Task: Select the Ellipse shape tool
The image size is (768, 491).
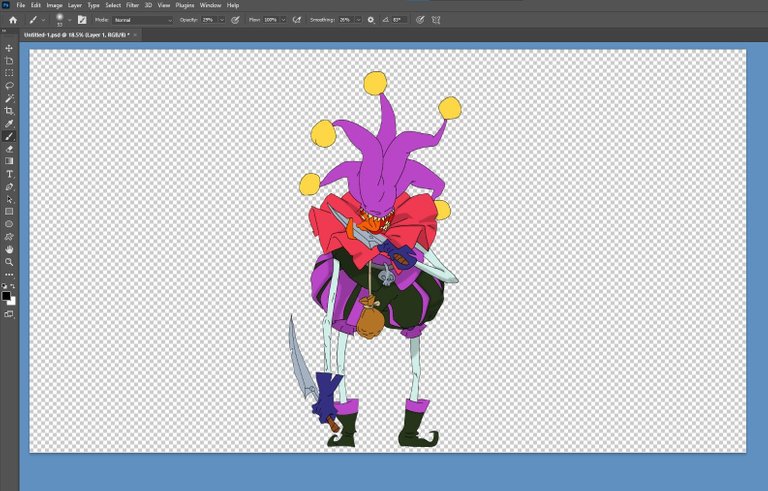Action: tap(9, 224)
